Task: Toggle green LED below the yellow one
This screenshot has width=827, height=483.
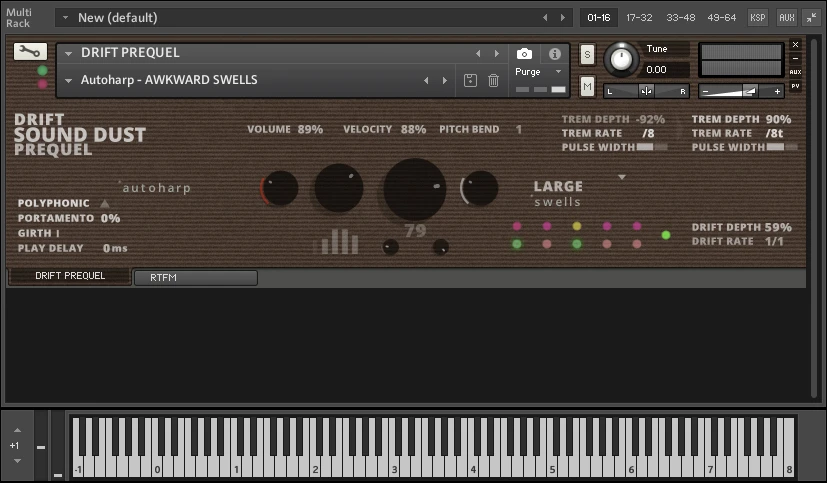Action: coord(576,244)
